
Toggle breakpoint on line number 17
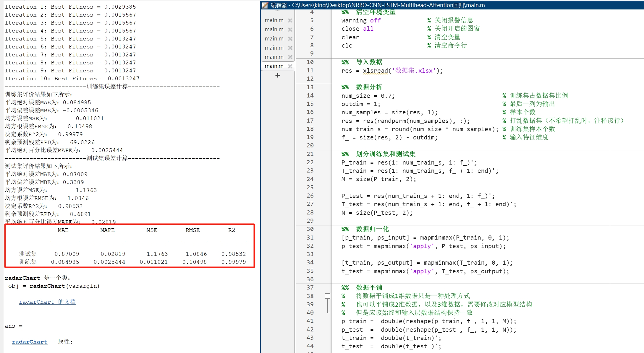(310, 121)
